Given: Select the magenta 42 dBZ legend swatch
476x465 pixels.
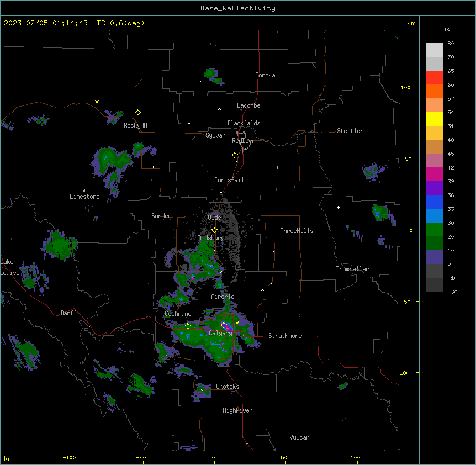Looking at the screenshot, I should pos(434,174).
